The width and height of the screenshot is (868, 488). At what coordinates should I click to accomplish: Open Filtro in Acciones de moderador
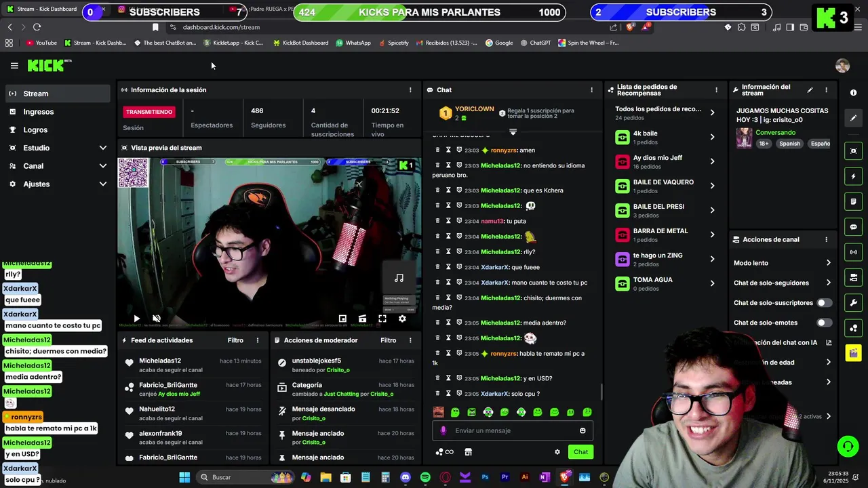click(389, 340)
